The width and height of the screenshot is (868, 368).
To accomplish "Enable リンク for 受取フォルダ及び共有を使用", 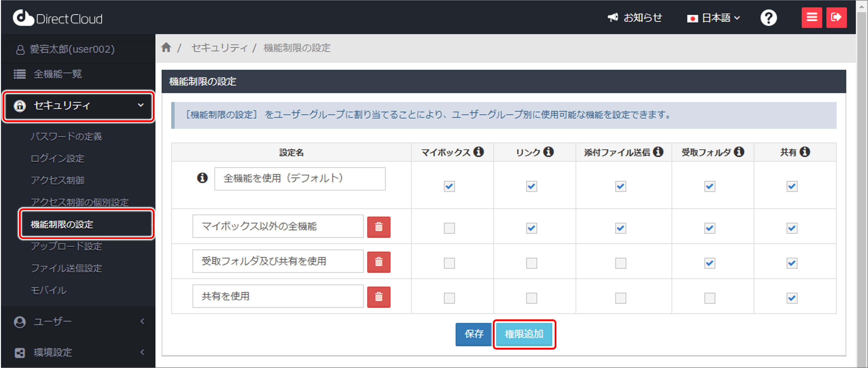I will coord(531,263).
